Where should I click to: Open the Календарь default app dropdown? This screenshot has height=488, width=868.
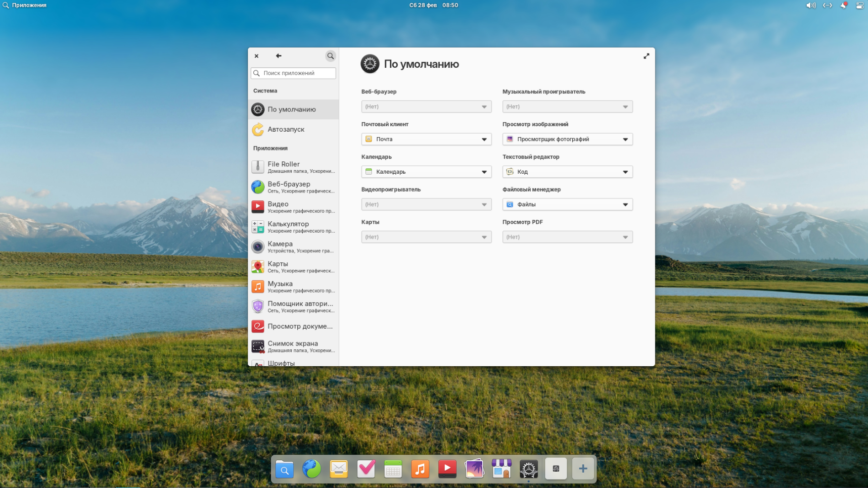(426, 172)
